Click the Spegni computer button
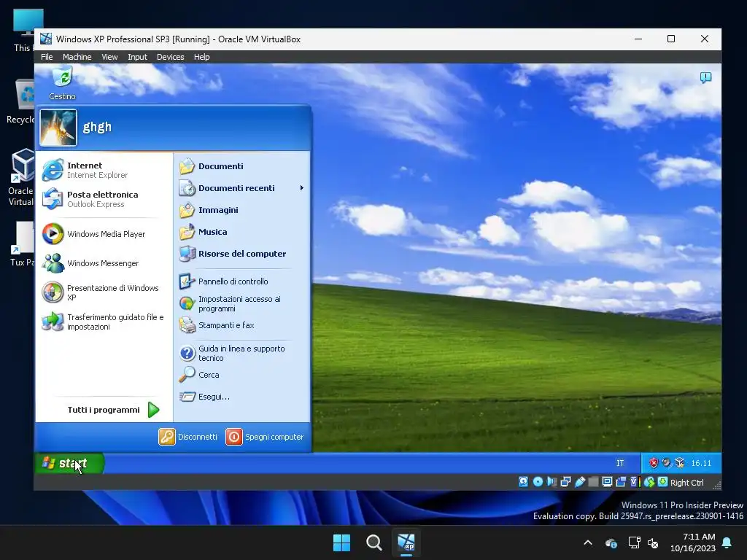This screenshot has height=560, width=747. coord(264,437)
